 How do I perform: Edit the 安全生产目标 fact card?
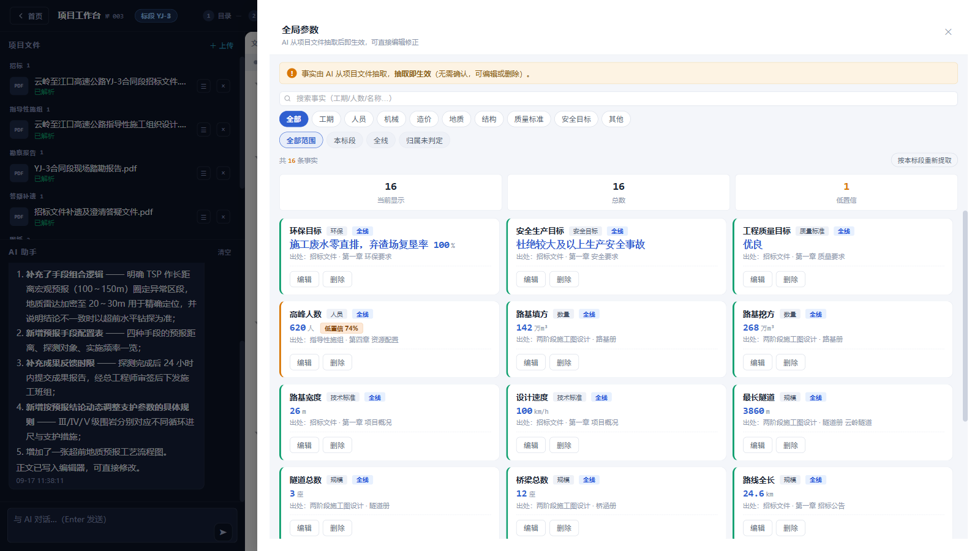tap(531, 280)
